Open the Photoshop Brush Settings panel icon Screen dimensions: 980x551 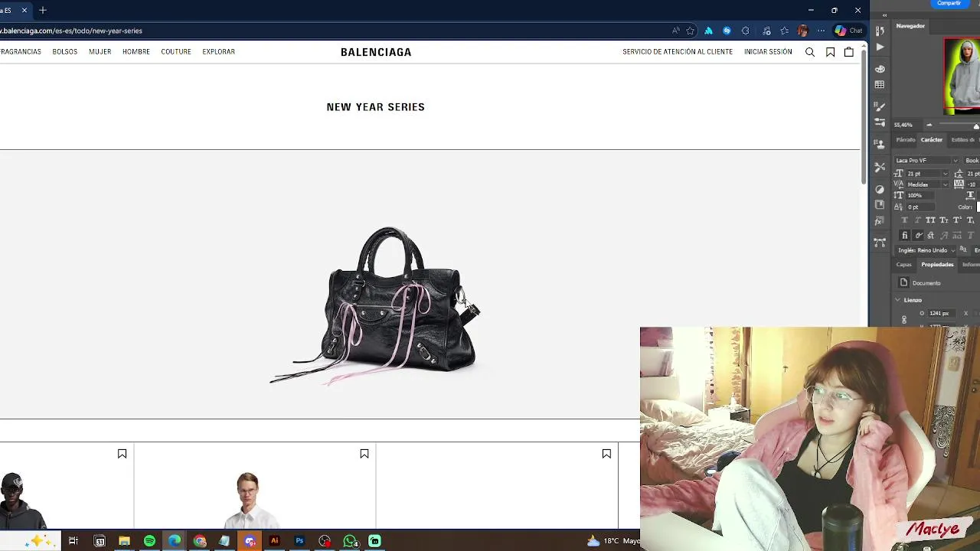tap(880, 123)
